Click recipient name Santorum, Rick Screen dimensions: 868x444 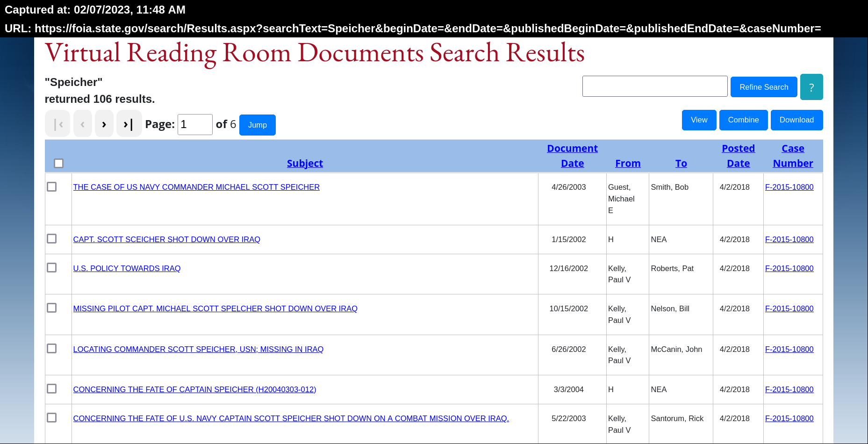(677, 418)
